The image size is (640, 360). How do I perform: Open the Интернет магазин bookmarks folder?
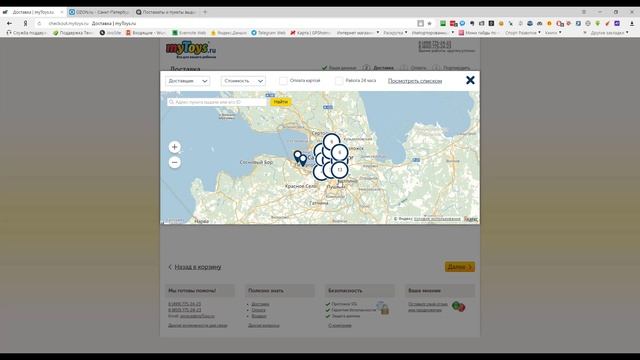pos(358,33)
